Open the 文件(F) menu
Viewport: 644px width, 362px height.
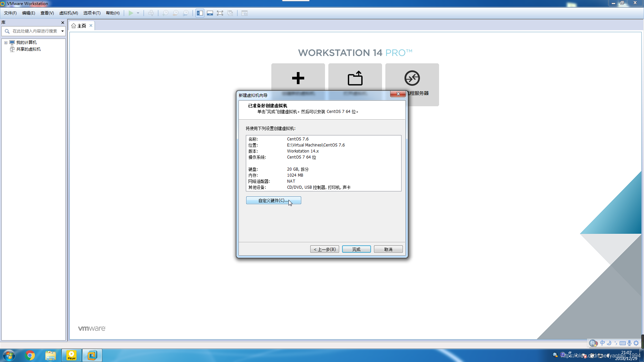[10, 13]
